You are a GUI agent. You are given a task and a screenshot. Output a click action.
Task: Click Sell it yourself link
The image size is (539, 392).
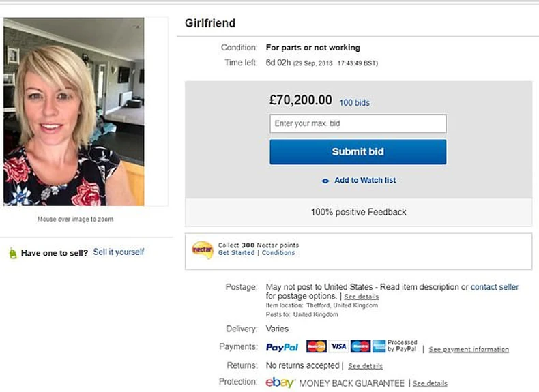(x=119, y=252)
